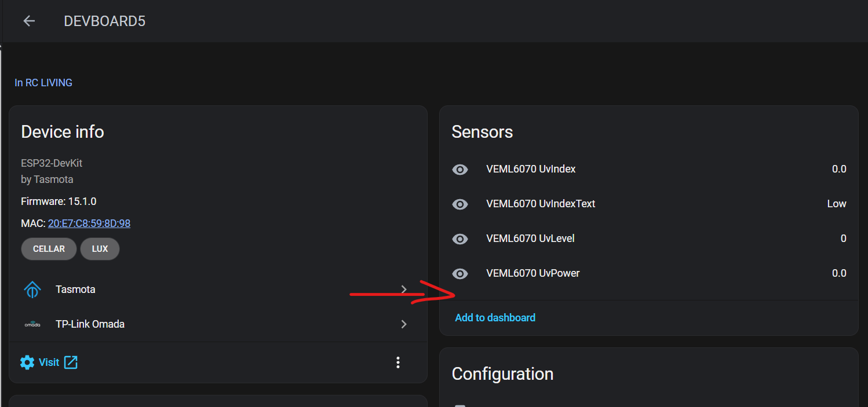This screenshot has height=407, width=868.
Task: Click the eye icon for VEML6070 UvLevel
Action: coord(460,239)
